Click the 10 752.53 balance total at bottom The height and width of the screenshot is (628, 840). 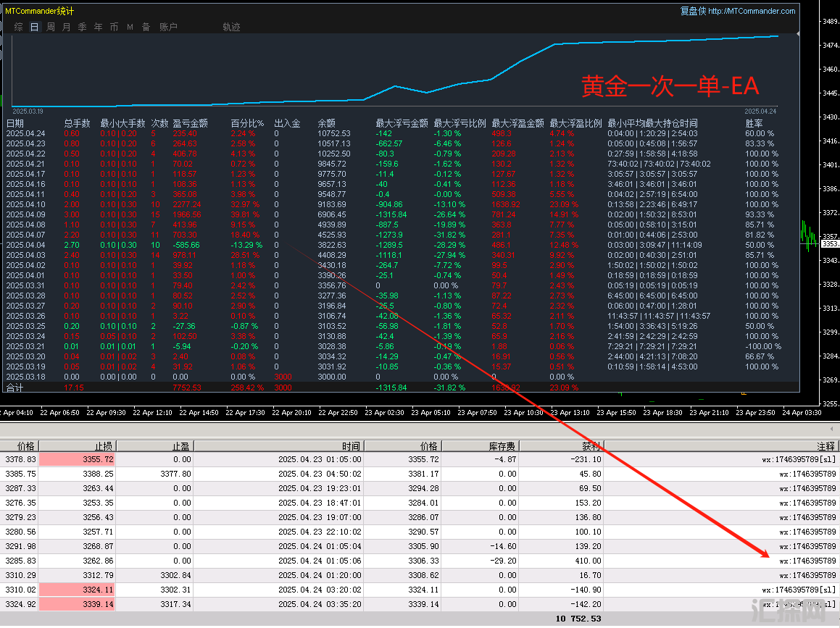pyautogui.click(x=578, y=619)
